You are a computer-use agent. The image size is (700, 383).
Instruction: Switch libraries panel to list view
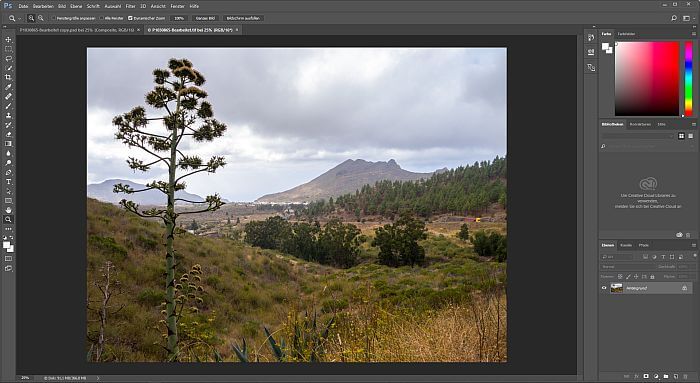pyautogui.click(x=690, y=136)
